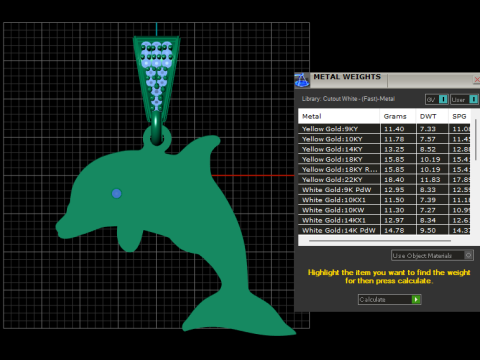Sort by the Grams column header
The width and height of the screenshot is (480, 360).
(x=398, y=116)
